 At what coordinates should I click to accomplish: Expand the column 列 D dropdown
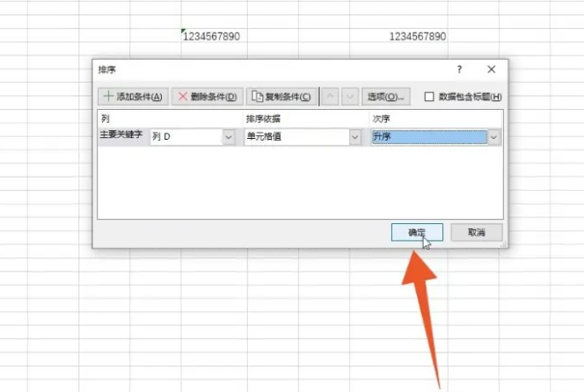point(229,137)
